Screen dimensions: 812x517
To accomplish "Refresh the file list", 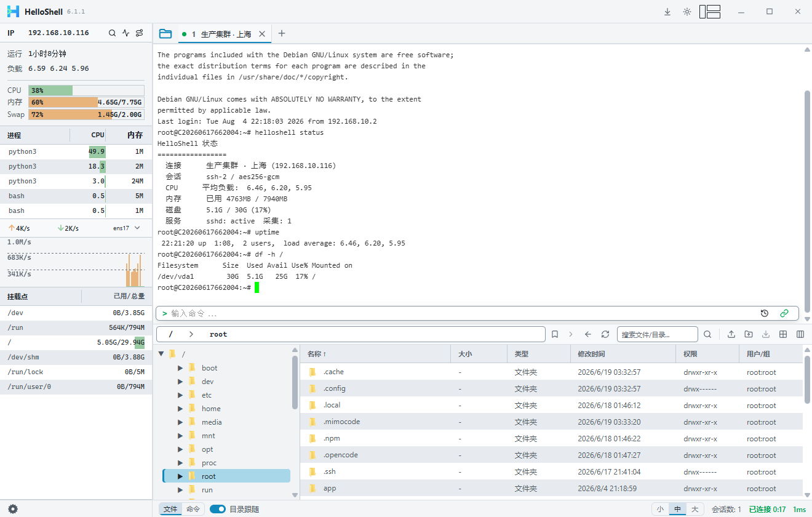I will pyautogui.click(x=605, y=334).
